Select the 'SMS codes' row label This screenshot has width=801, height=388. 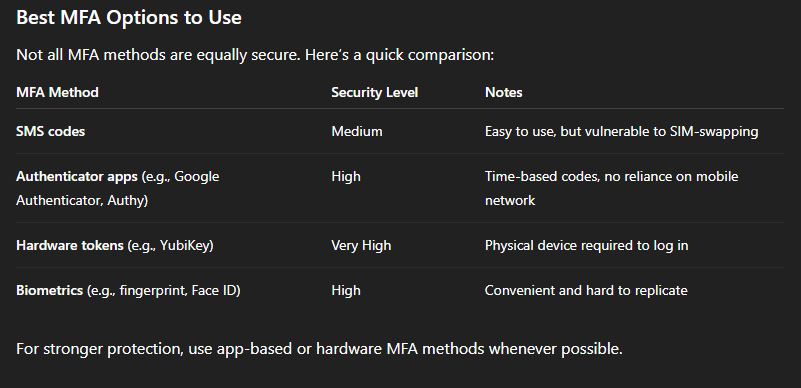point(51,132)
